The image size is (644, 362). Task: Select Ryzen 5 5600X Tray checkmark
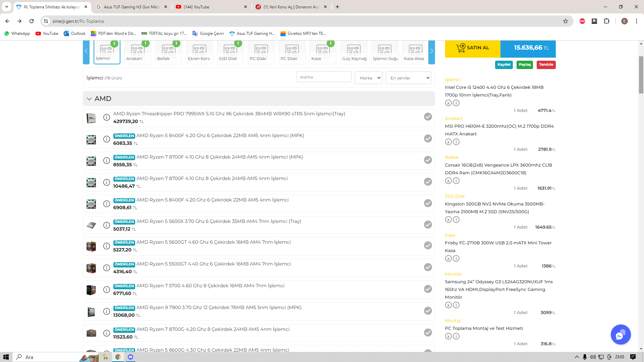[428, 225]
